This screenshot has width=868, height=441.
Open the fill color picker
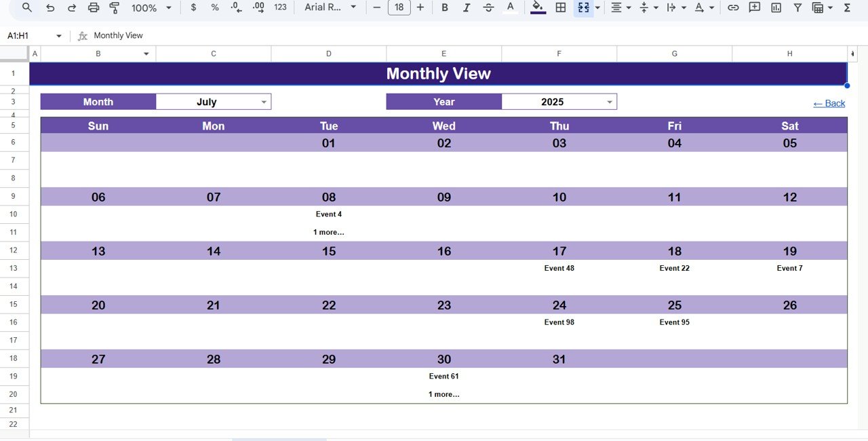[538, 7]
